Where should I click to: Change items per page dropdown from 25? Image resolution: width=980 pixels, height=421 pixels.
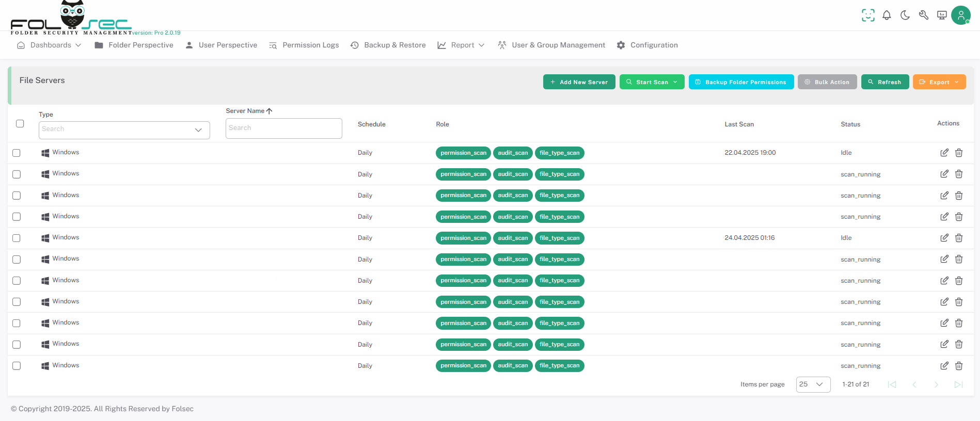813,384
